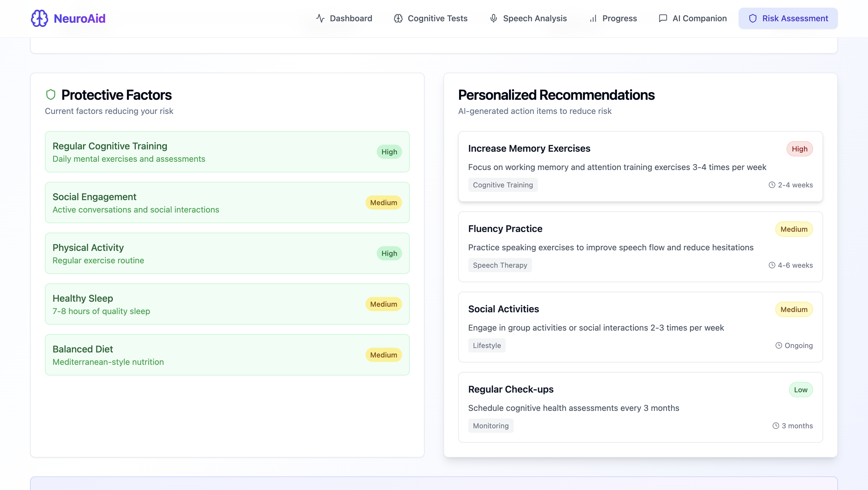The height and width of the screenshot is (490, 868).
Task: Click the red High priority badge
Action: pyautogui.click(x=799, y=149)
